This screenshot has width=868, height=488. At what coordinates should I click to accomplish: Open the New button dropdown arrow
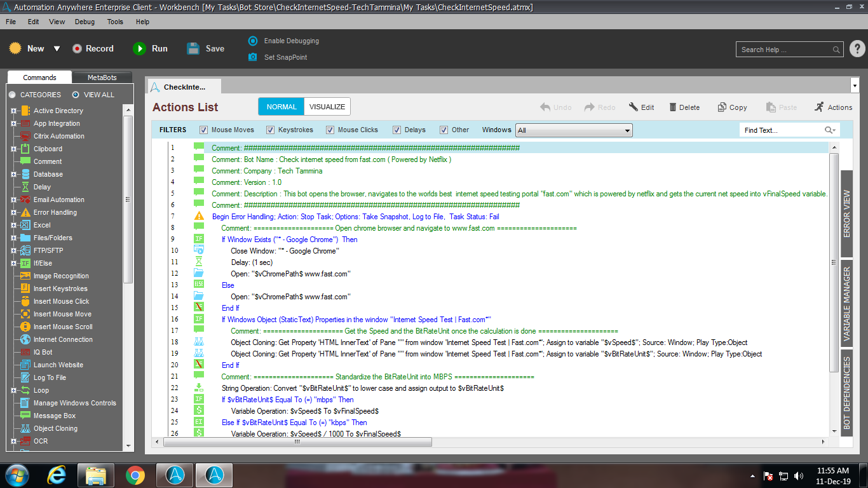point(57,49)
